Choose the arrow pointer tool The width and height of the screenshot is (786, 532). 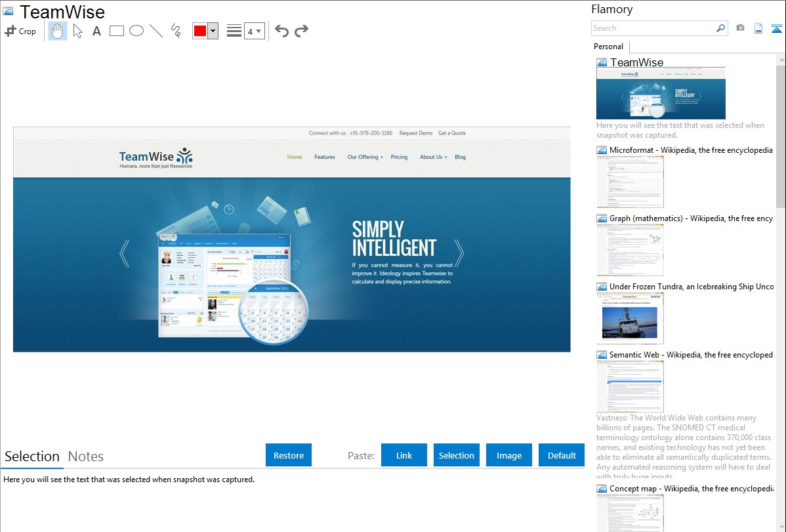pyautogui.click(x=77, y=31)
